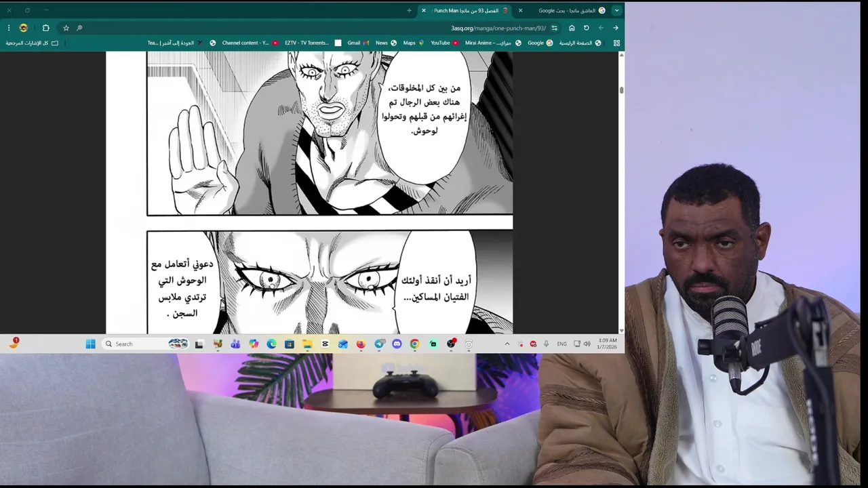Open the Chrome profile avatar

(24, 28)
